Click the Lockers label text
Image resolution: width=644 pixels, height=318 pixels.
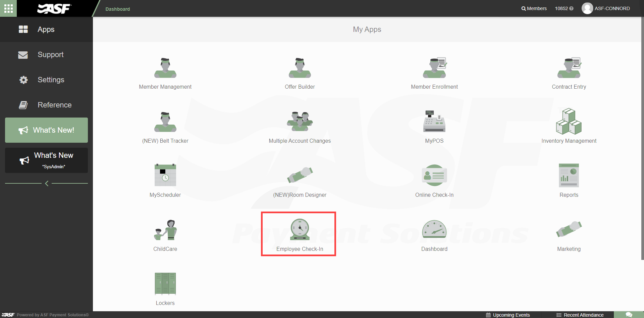165,303
